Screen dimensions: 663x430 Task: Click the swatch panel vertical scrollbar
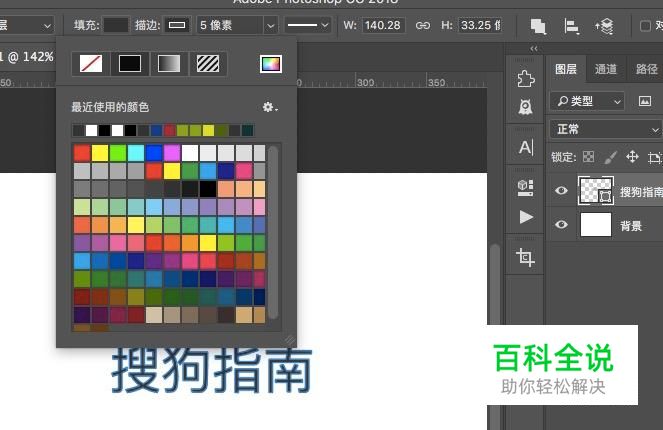pyautogui.click(x=273, y=232)
